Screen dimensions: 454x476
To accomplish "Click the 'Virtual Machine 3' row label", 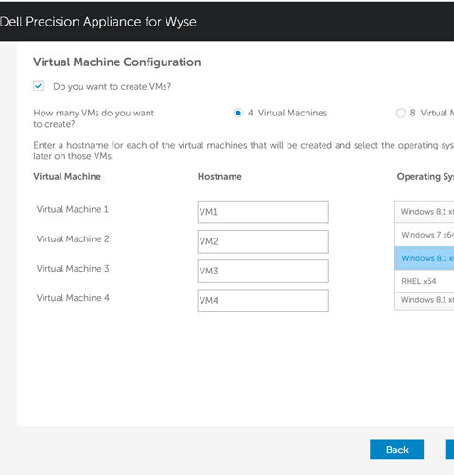I will point(73,269).
